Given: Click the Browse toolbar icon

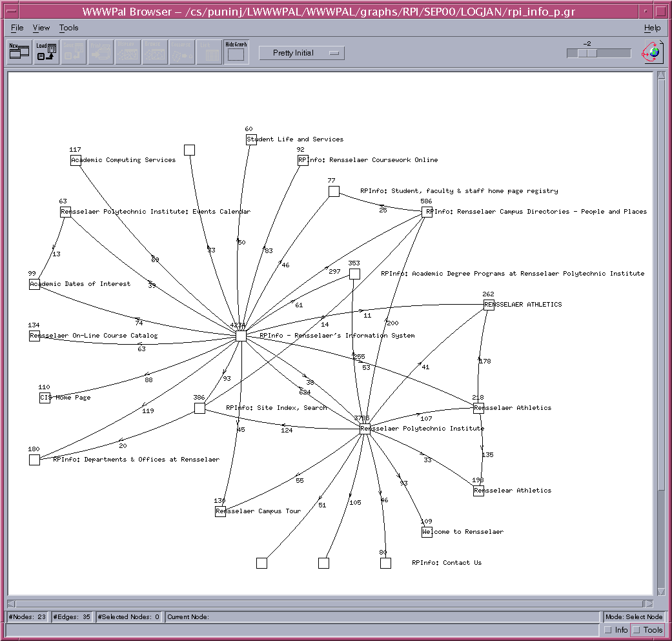Looking at the screenshot, I should [x=155, y=52].
